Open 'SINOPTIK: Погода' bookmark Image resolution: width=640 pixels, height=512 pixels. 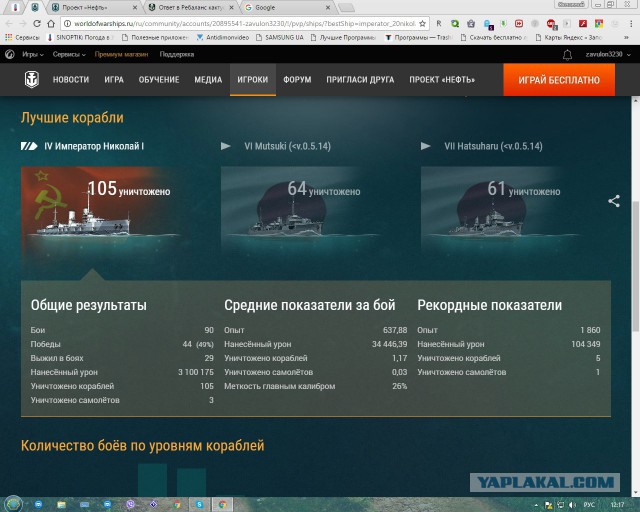(80, 38)
